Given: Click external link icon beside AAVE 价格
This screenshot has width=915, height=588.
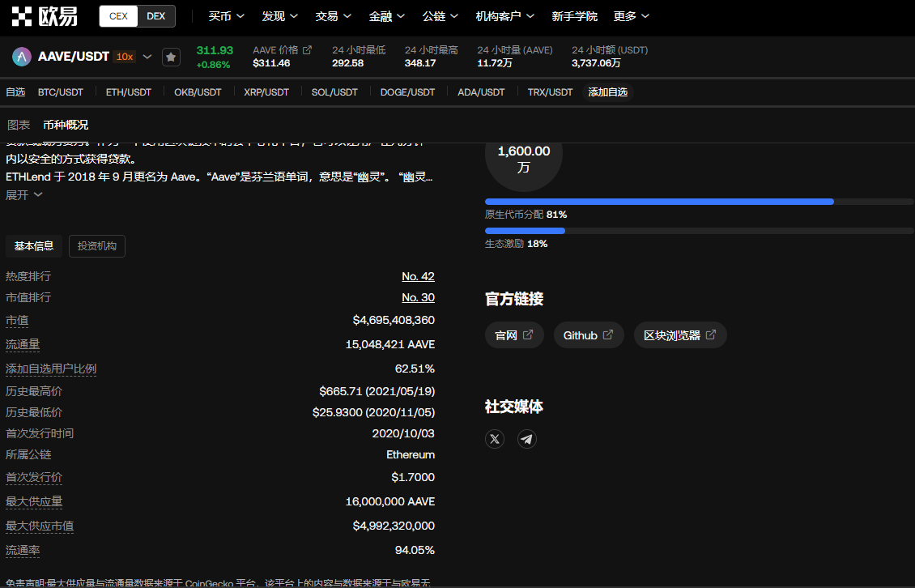Looking at the screenshot, I should pyautogui.click(x=307, y=50).
